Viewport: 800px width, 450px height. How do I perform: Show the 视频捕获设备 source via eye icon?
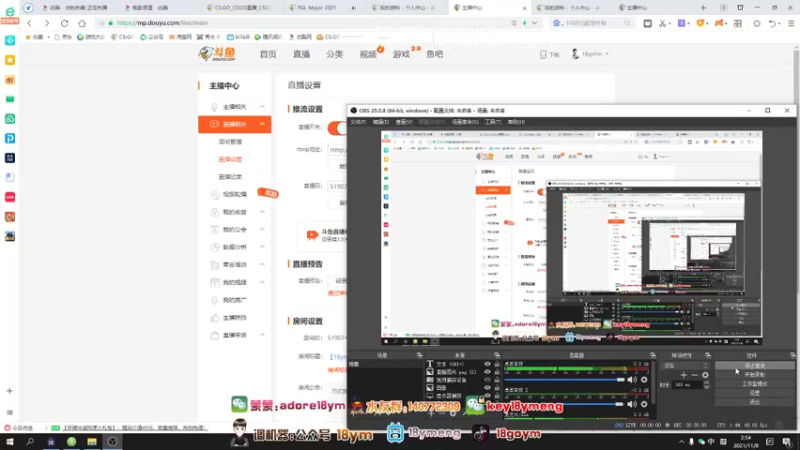(487, 380)
